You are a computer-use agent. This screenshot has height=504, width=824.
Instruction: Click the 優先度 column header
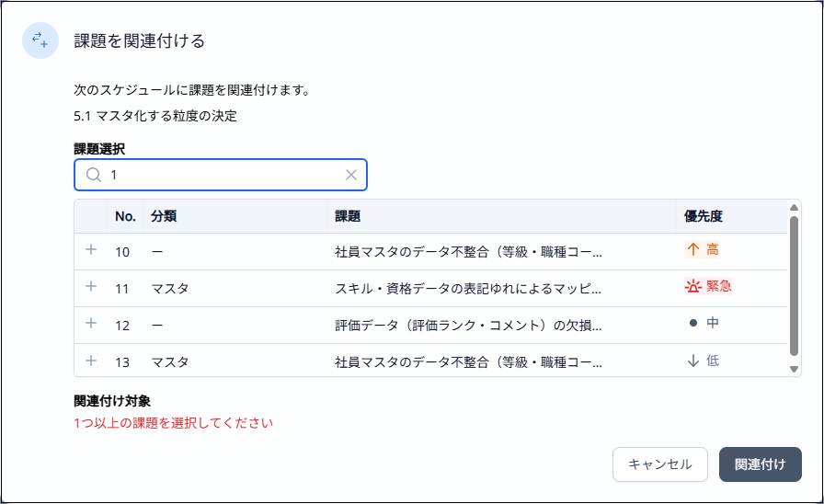click(x=704, y=217)
